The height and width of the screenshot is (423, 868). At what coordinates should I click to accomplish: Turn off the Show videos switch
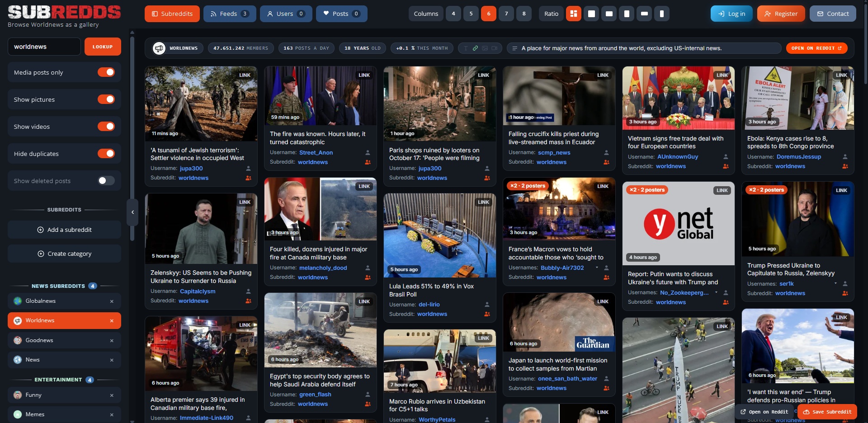[x=106, y=127]
